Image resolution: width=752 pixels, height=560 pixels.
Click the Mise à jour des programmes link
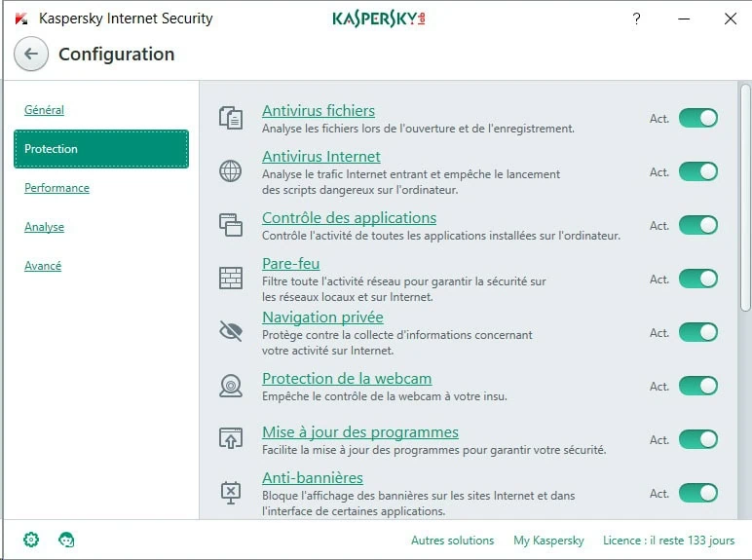pos(359,432)
